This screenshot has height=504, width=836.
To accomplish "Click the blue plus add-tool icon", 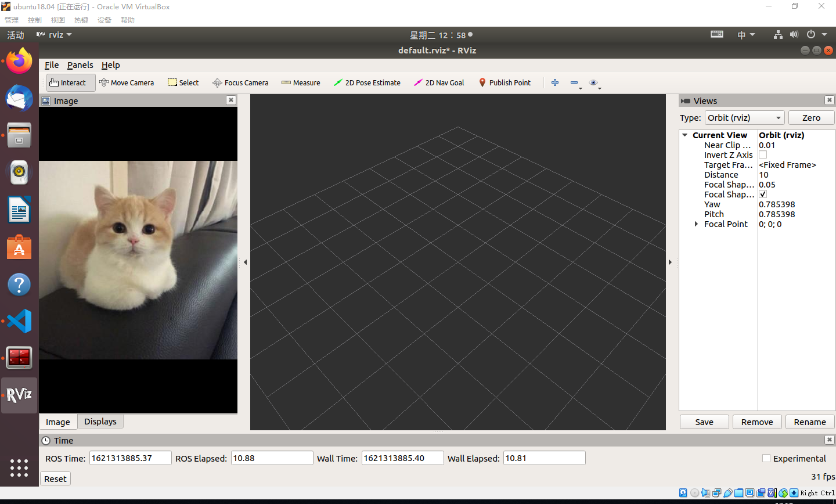I will 554,82.
